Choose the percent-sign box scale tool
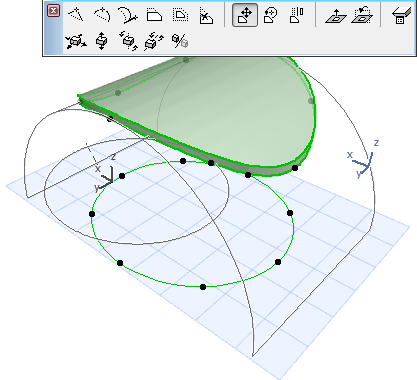Image resolution: width=417 pixels, height=380 pixels. pos(180,41)
